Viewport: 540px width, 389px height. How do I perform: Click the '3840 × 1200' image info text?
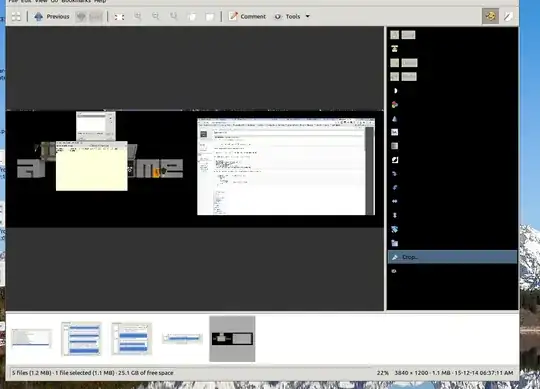pos(411,373)
